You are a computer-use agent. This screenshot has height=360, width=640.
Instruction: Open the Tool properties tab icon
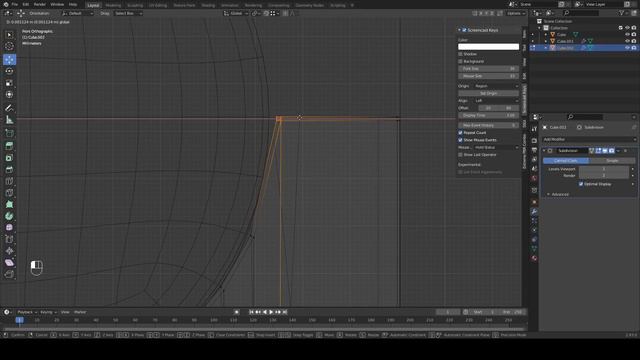(x=534, y=129)
